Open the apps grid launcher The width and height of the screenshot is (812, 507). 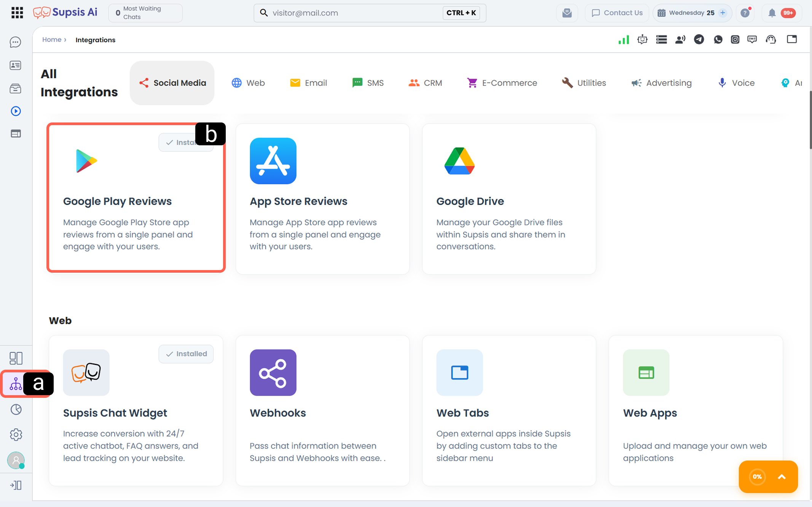pos(17,13)
